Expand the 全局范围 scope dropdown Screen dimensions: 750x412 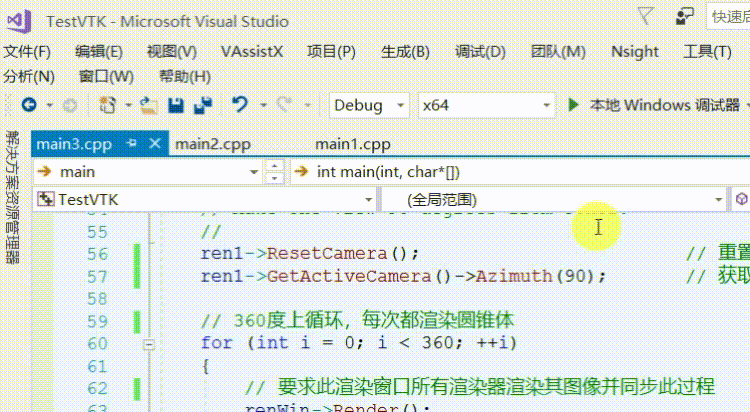tap(718, 200)
